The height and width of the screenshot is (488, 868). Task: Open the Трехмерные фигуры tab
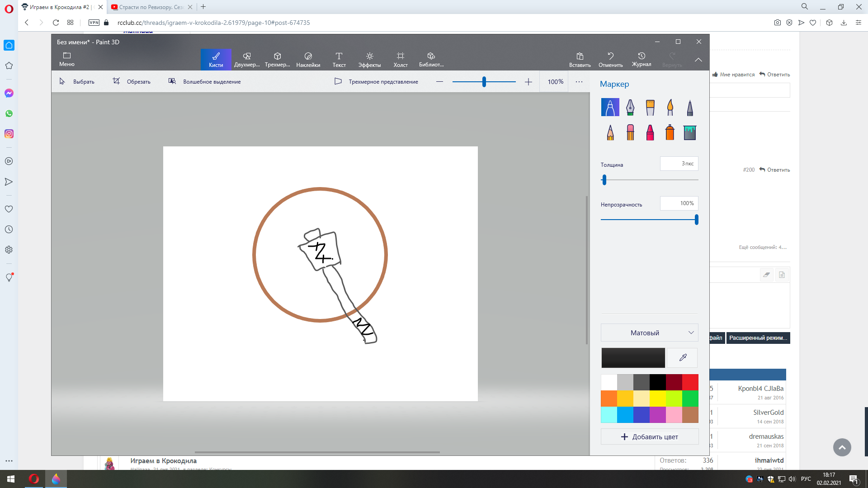[x=278, y=59]
